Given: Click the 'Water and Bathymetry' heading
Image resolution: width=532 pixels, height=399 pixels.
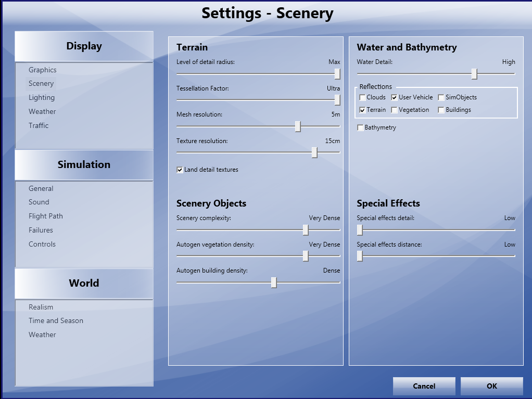Looking at the screenshot, I should 407,47.
